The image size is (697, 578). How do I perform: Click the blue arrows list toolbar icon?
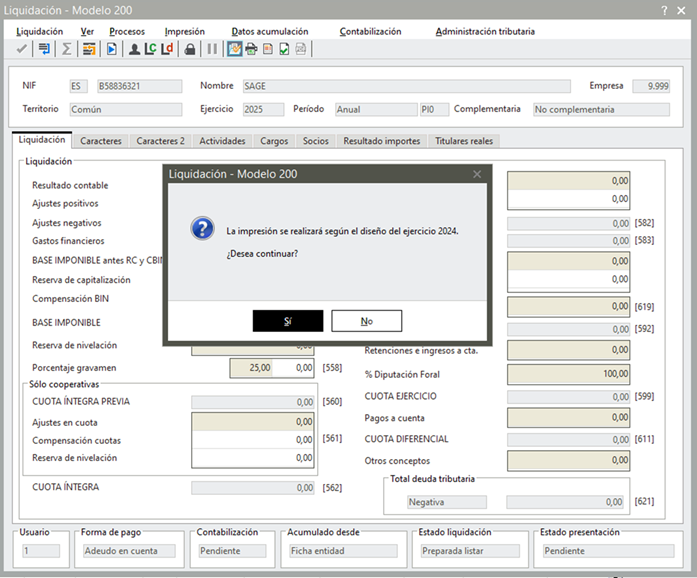(44, 48)
